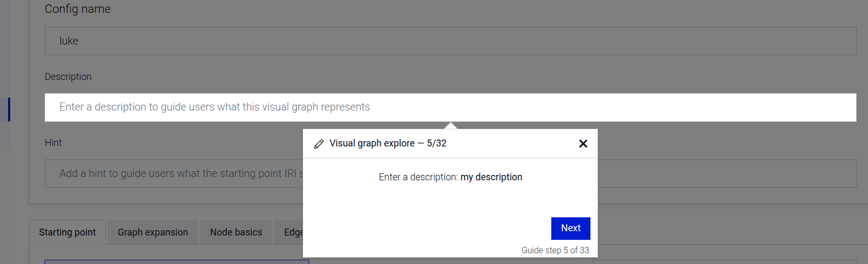Click the Hint field label

click(x=53, y=143)
